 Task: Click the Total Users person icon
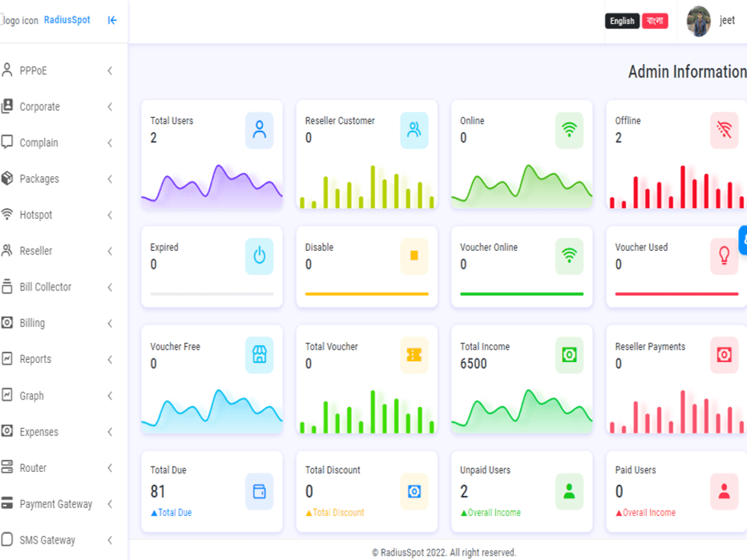(259, 130)
